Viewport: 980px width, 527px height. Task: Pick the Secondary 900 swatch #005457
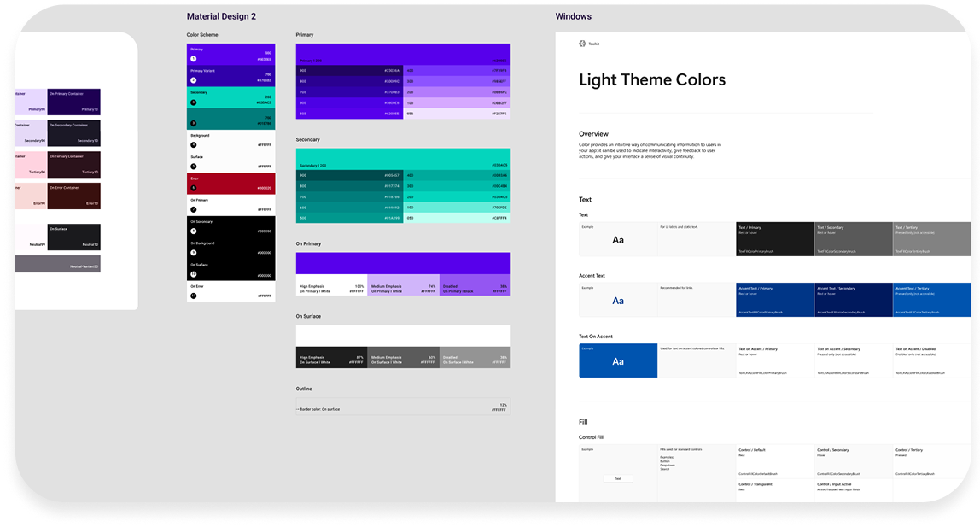click(349, 175)
